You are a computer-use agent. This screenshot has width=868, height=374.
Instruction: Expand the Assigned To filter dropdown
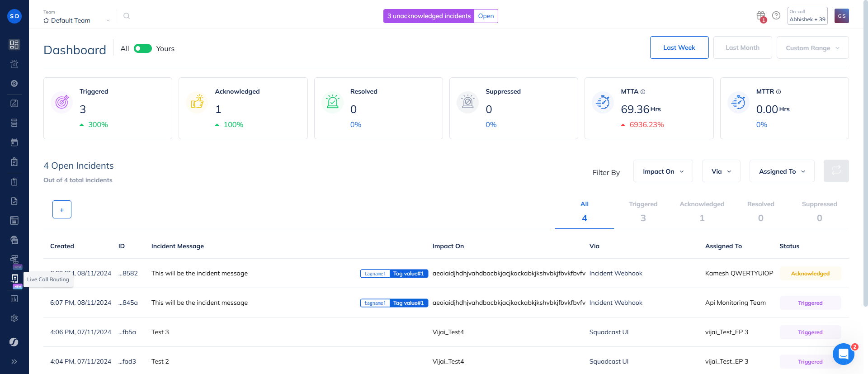tap(782, 171)
